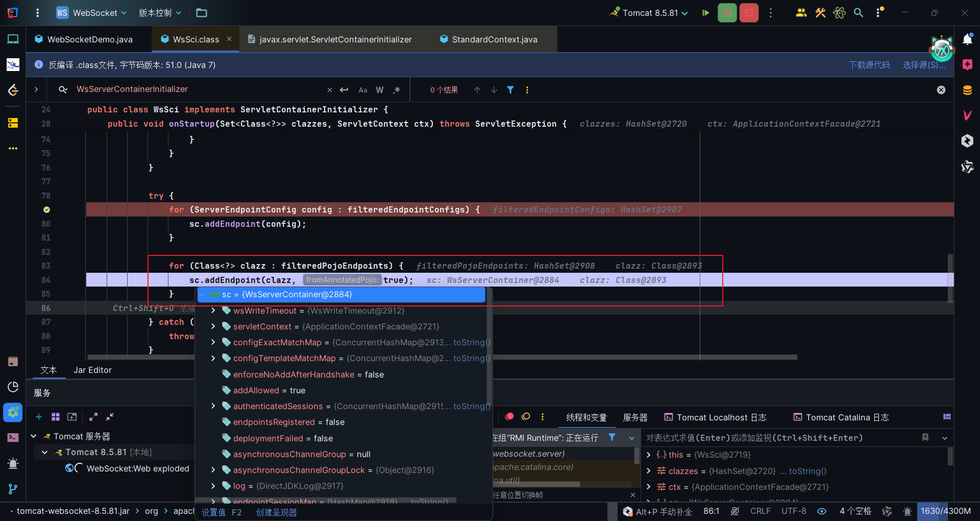980x521 pixels.
Task: Close the WsSci.class tab
Action: pyautogui.click(x=229, y=39)
